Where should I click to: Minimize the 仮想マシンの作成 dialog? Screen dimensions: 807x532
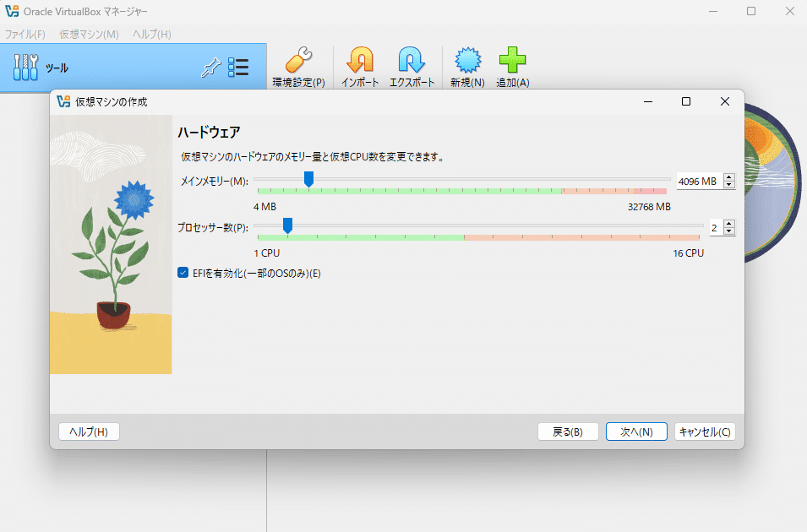[x=648, y=101]
